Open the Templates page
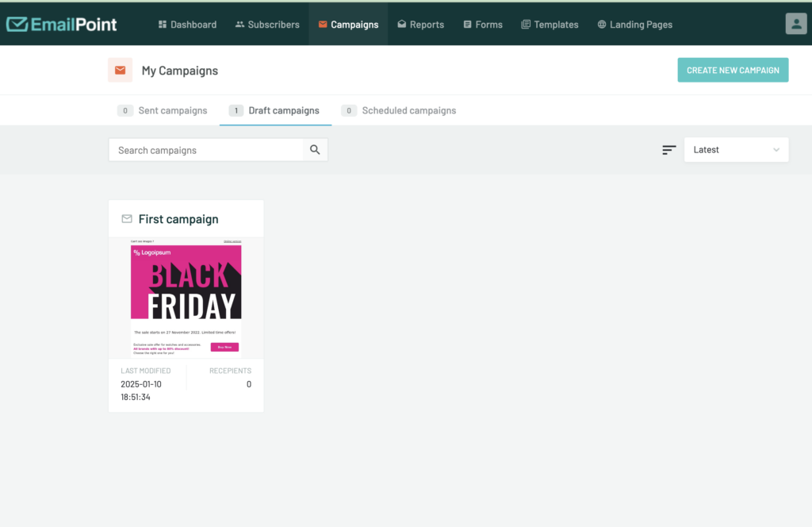812x527 pixels. (550, 25)
